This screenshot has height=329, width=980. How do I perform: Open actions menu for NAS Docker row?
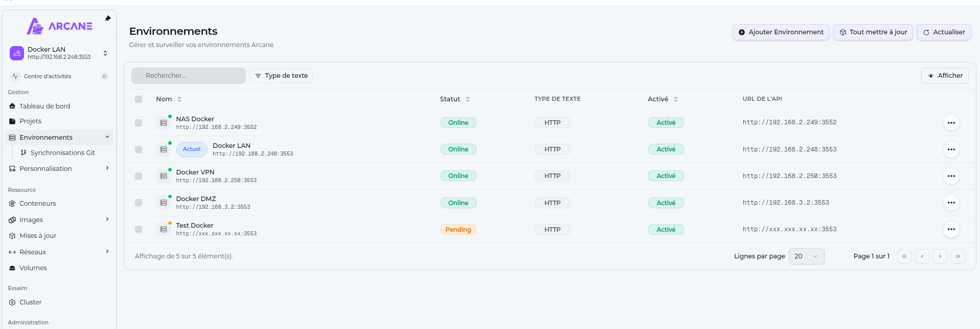point(951,123)
